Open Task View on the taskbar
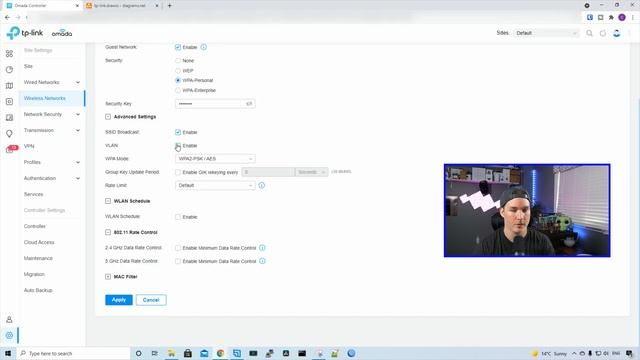This screenshot has height=360, width=640. [155, 353]
